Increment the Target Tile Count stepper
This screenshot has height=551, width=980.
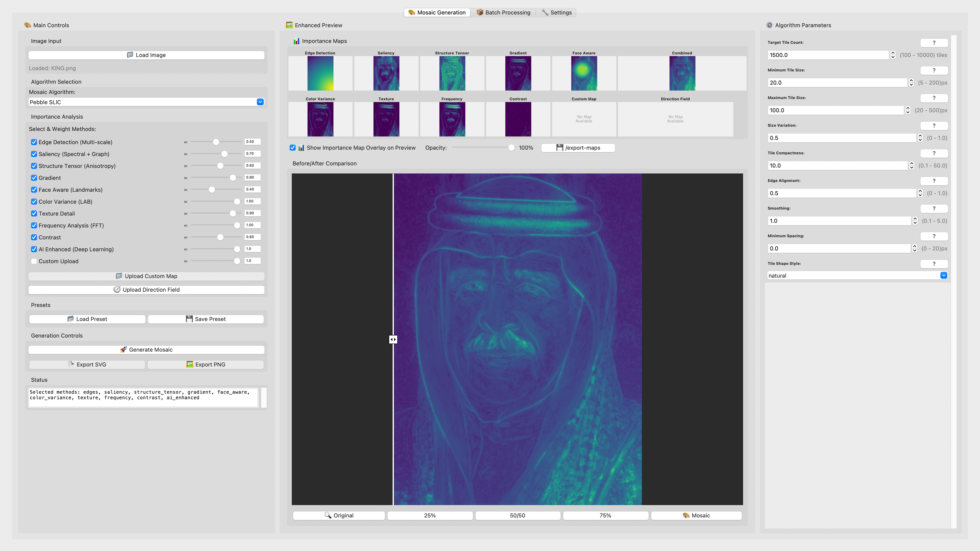[x=893, y=53]
